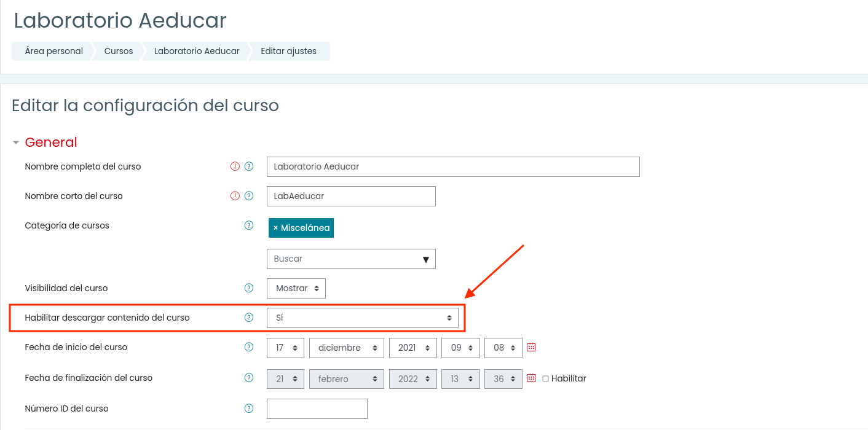The width and height of the screenshot is (868, 430).
Task: Click the General section heading
Action: click(x=51, y=143)
